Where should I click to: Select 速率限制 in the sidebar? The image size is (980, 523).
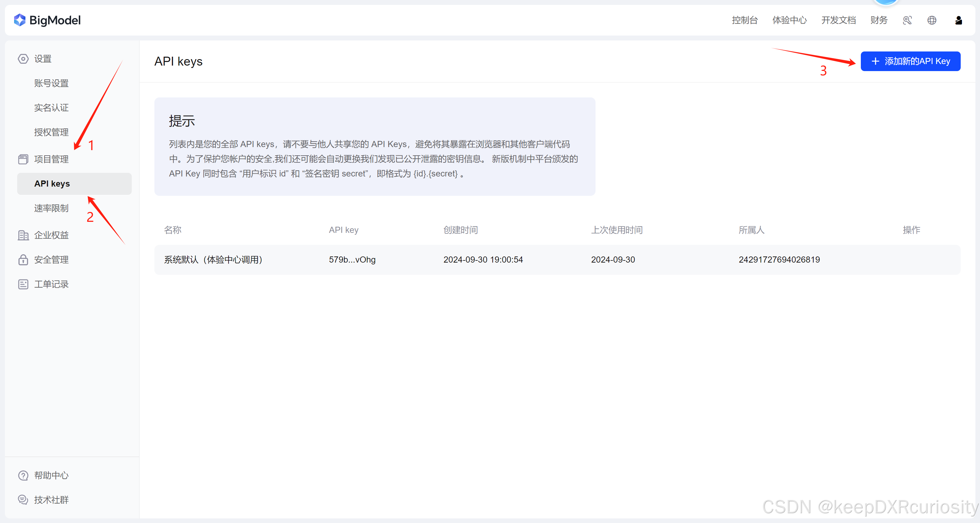pyautogui.click(x=51, y=208)
